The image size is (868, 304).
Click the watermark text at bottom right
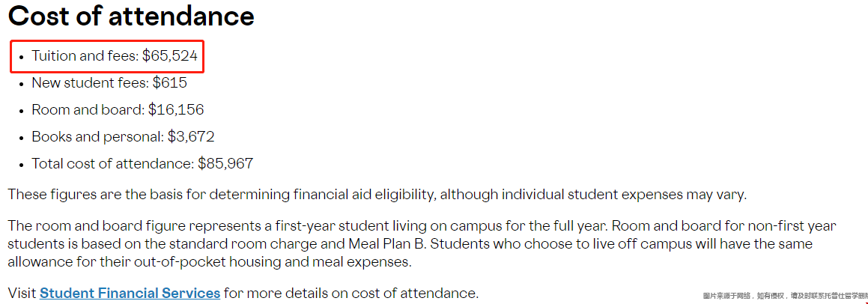coord(785,297)
